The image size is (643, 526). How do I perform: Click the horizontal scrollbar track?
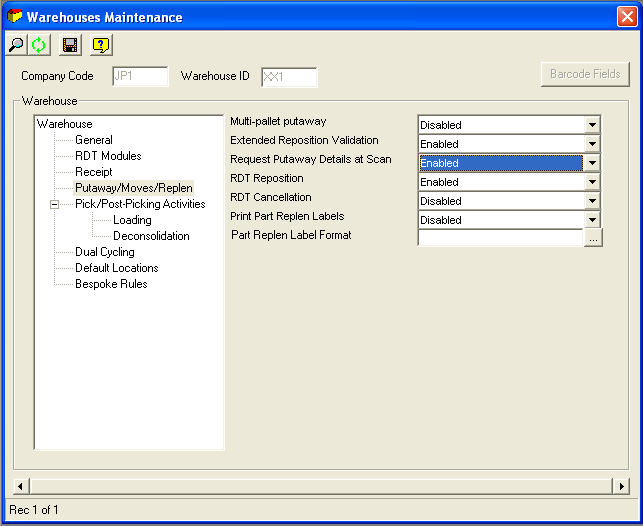point(321,487)
